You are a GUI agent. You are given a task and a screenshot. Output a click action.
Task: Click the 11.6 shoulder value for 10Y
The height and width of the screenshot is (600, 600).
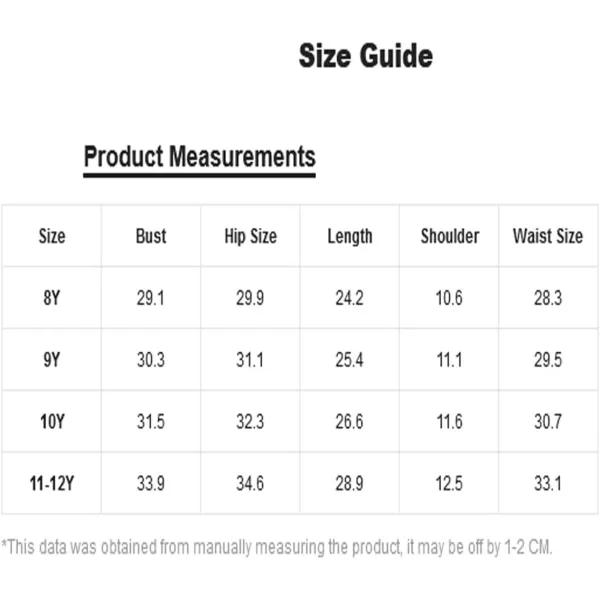(x=449, y=422)
